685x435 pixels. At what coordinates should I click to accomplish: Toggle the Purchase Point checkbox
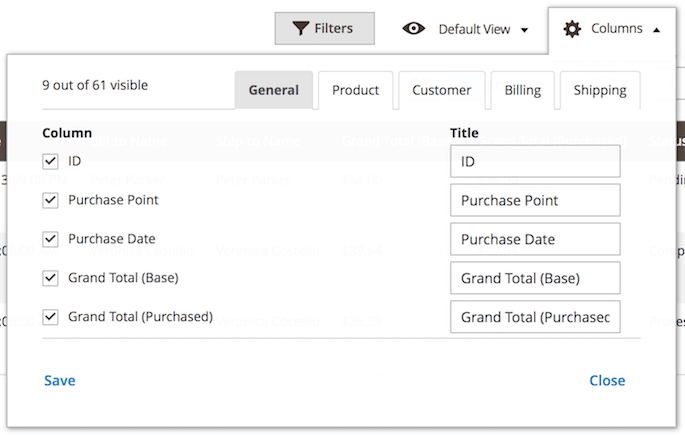click(51, 200)
